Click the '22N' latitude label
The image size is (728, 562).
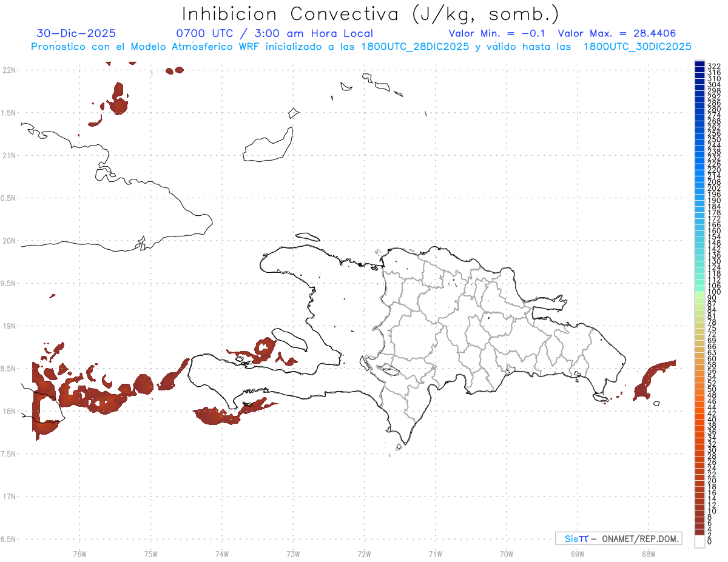9,70
